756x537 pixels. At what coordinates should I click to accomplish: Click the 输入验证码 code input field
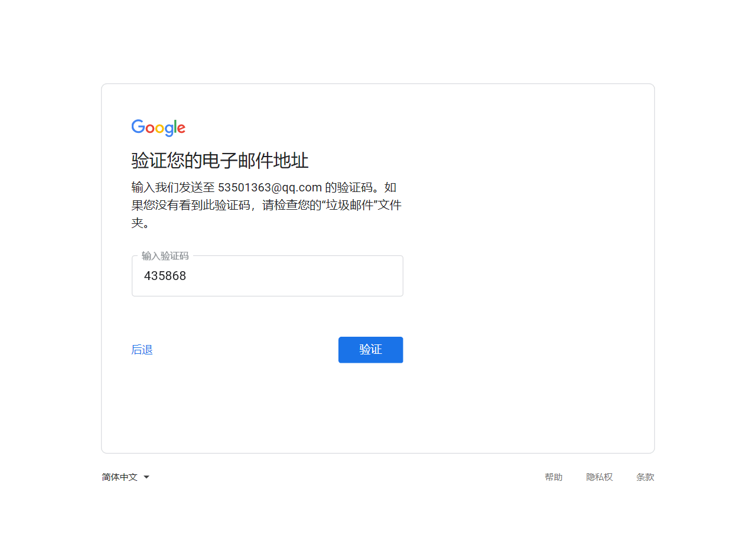(268, 276)
